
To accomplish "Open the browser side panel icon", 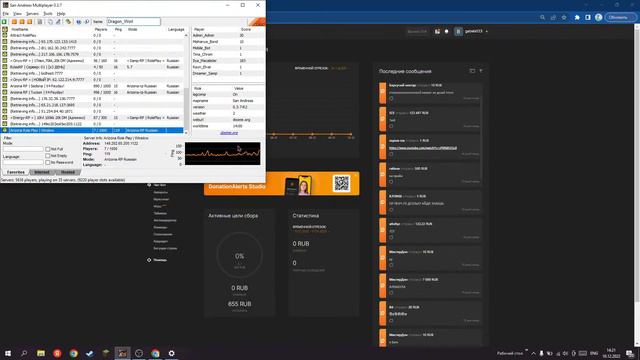I will 588,18.
